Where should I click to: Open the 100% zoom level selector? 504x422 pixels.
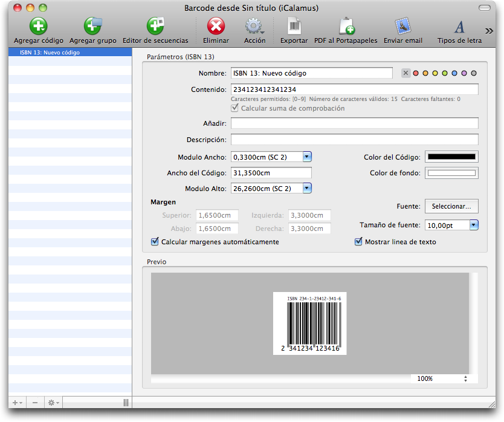(x=442, y=379)
